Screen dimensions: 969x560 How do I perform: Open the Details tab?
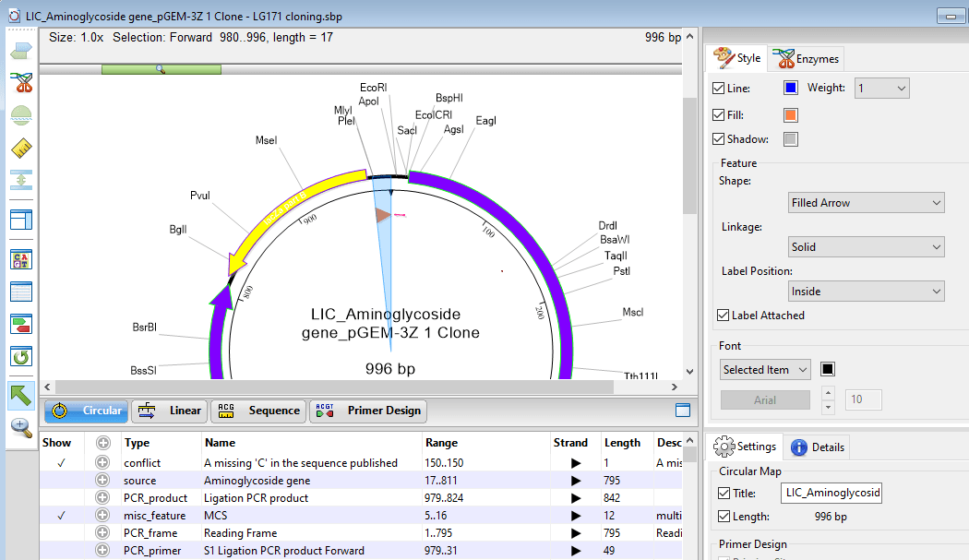tap(817, 447)
